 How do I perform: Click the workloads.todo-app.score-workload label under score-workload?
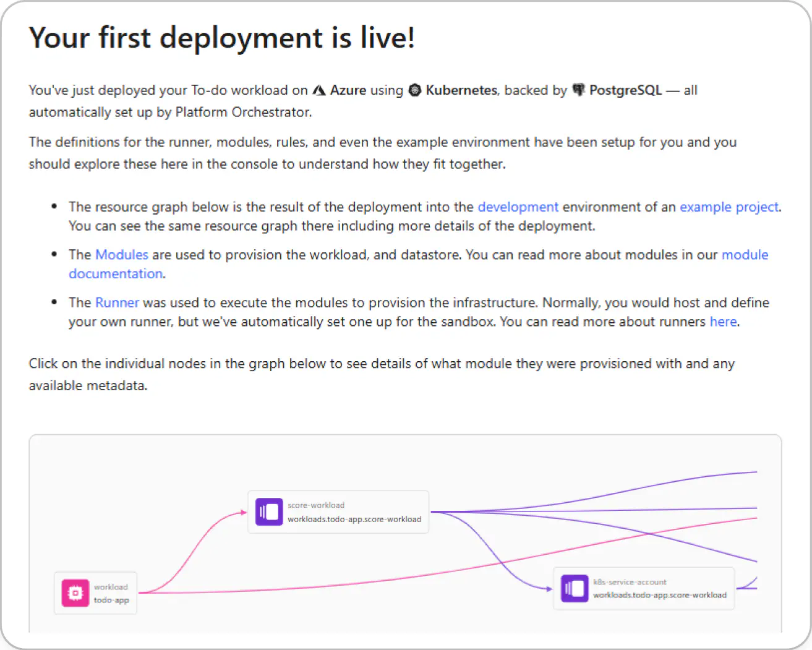coord(354,520)
